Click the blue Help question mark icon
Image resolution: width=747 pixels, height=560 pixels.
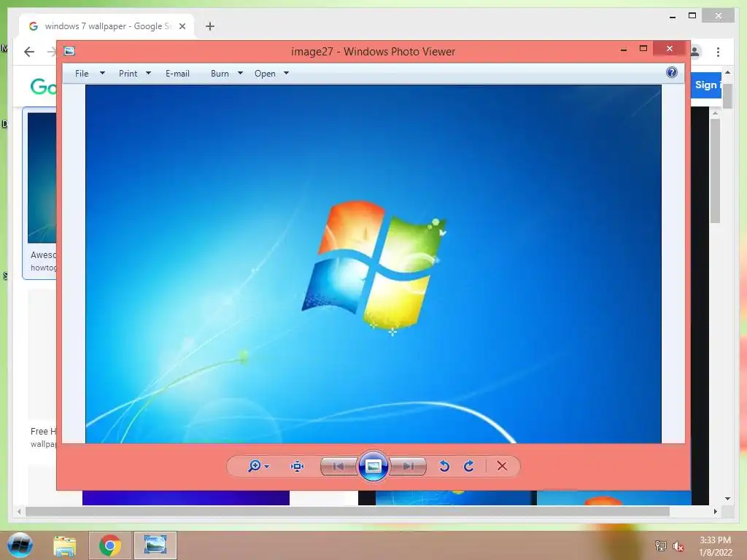[672, 72]
